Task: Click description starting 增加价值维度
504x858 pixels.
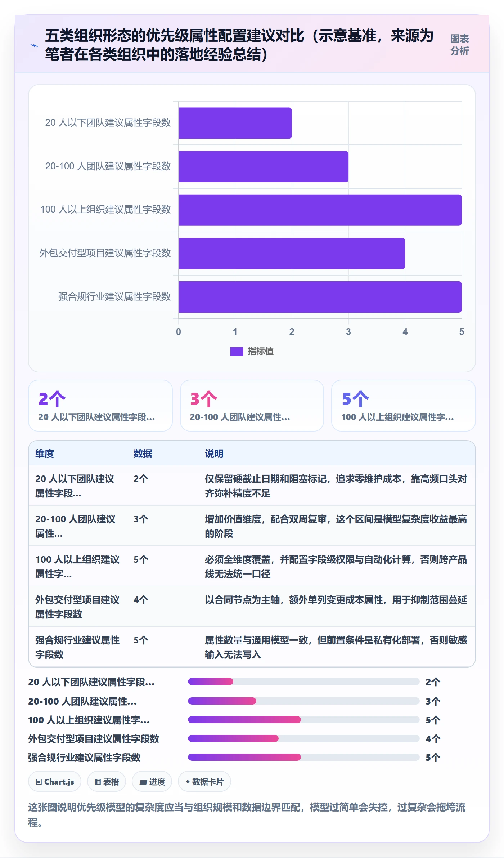Action: pos(336,526)
